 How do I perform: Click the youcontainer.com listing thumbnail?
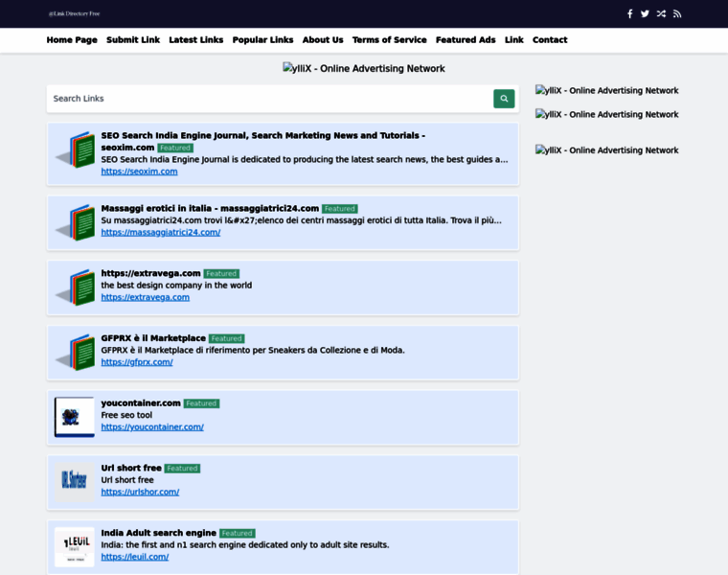coord(75,417)
